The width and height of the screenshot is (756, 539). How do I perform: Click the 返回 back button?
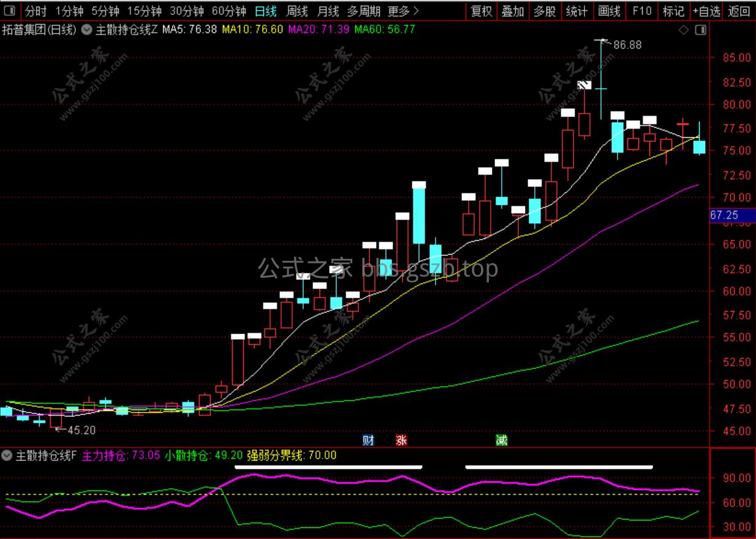click(739, 11)
